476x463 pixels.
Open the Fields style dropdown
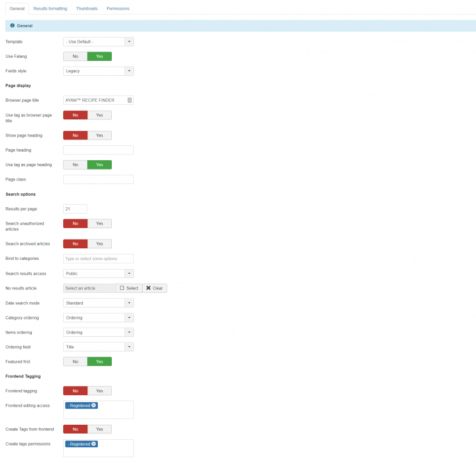pos(98,71)
